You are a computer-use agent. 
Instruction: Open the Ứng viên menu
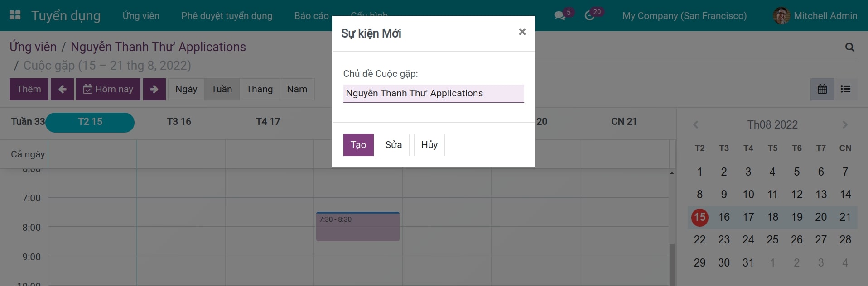coord(141,16)
